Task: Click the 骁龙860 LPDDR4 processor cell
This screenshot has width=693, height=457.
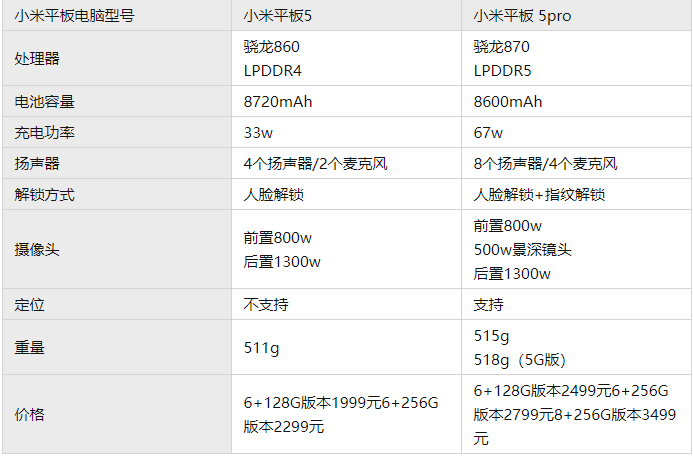Action: point(272,59)
